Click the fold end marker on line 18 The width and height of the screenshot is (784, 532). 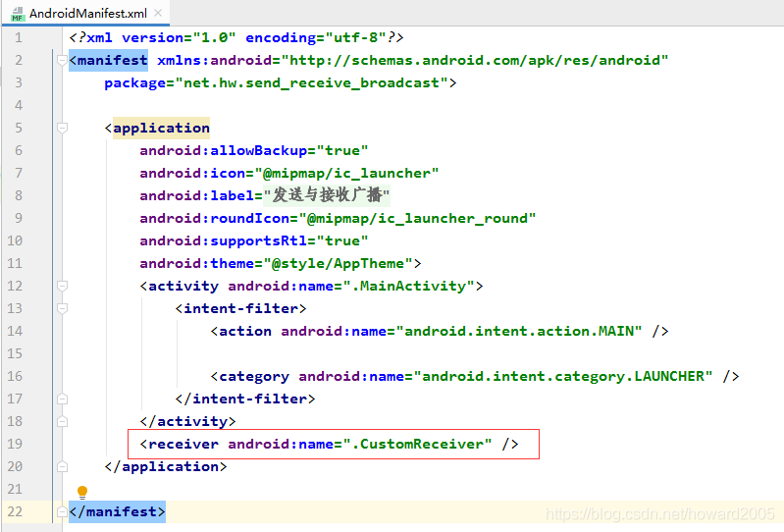pyautogui.click(x=62, y=421)
